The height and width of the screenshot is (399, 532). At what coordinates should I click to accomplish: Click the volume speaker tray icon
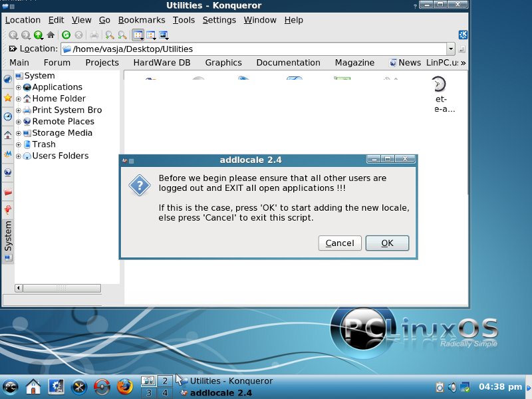[x=452, y=386]
